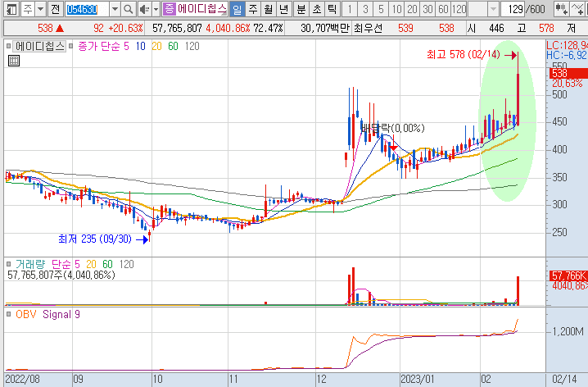Select the 120 interval button

(x=459, y=9)
